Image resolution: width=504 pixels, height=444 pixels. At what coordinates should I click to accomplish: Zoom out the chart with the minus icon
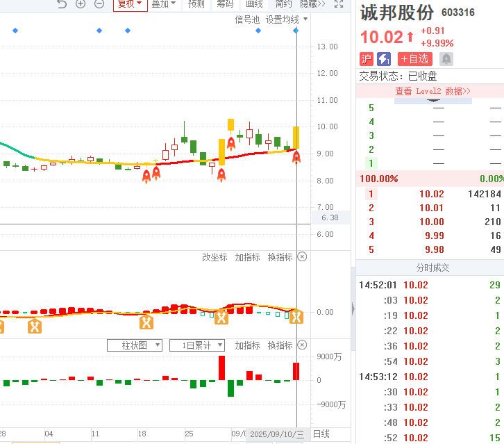click(99, 4)
